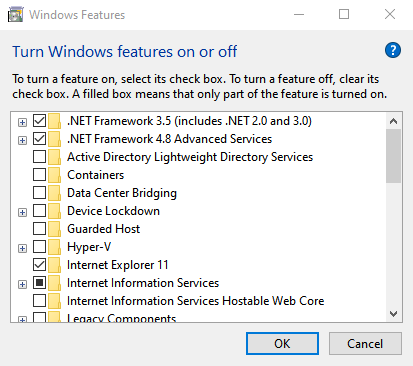Select the "Internet Information Services" label
413x366 pixels.
coord(143,283)
